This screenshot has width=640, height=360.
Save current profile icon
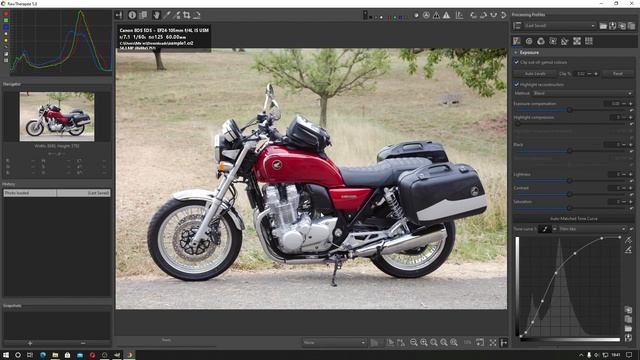613,26
